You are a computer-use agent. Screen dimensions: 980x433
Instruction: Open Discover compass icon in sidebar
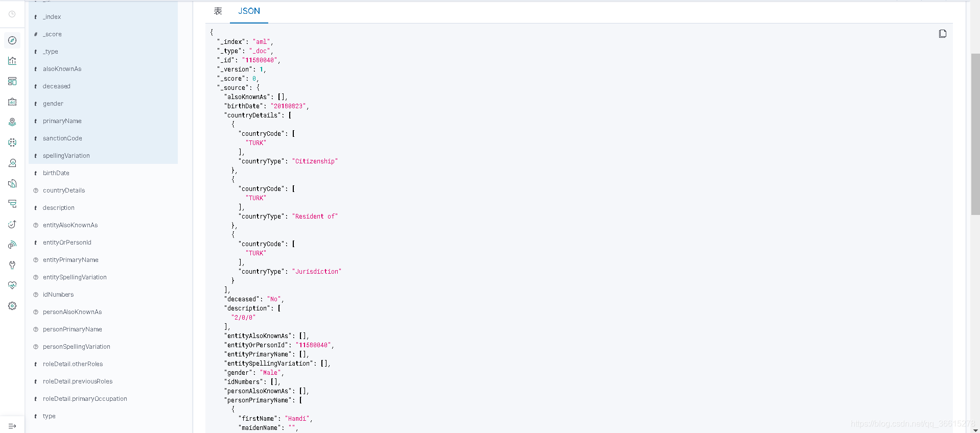12,40
